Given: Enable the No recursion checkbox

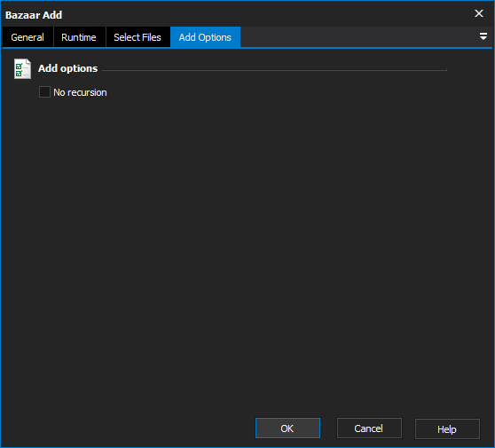Looking at the screenshot, I should 44,92.
